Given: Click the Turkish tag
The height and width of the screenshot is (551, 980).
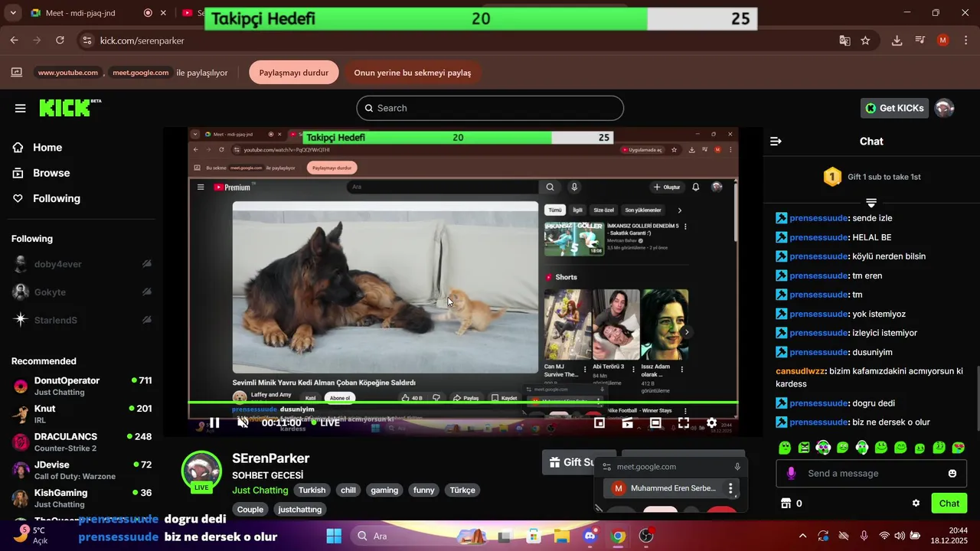Looking at the screenshot, I should tap(312, 491).
